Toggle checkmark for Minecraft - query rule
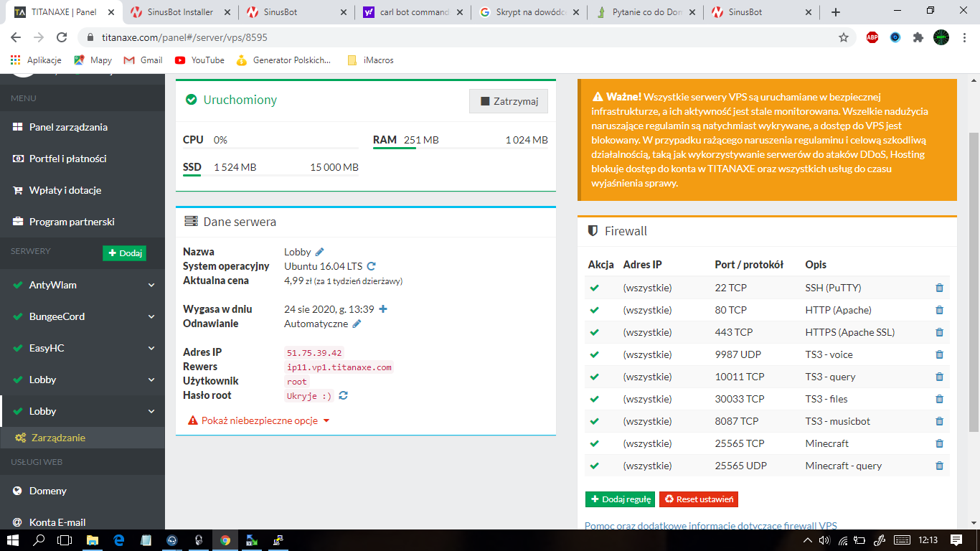 [594, 466]
